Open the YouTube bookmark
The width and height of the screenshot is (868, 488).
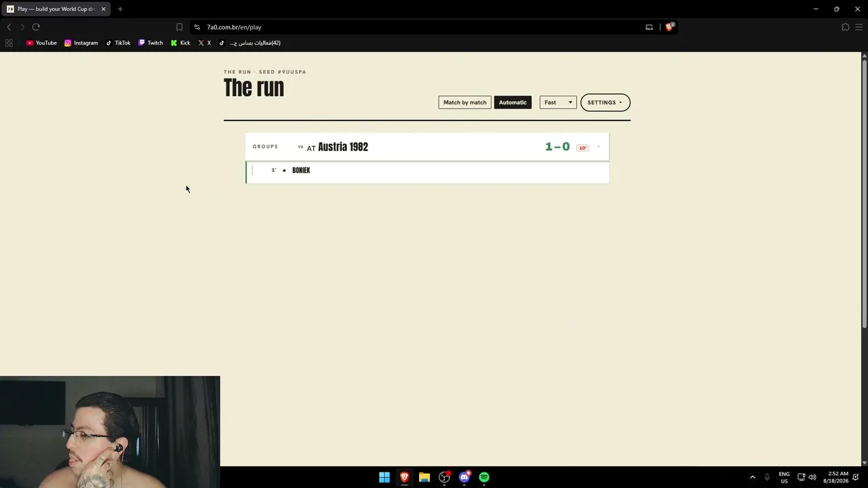41,43
